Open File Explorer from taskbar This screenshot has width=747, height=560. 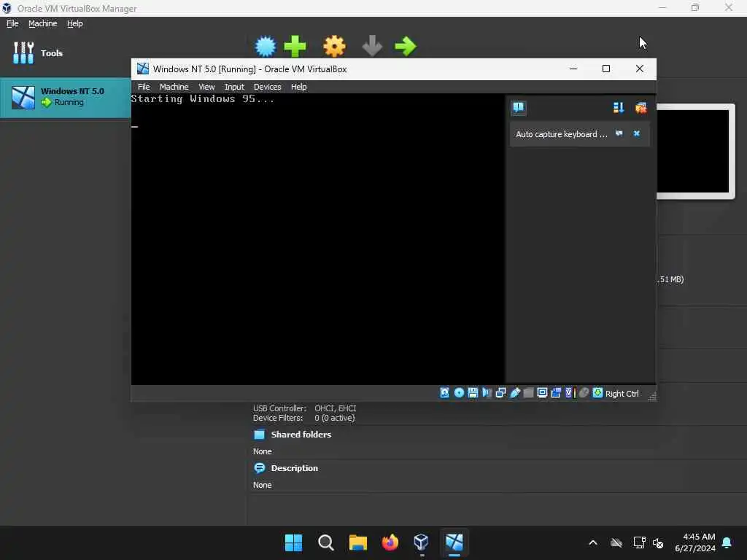(357, 542)
